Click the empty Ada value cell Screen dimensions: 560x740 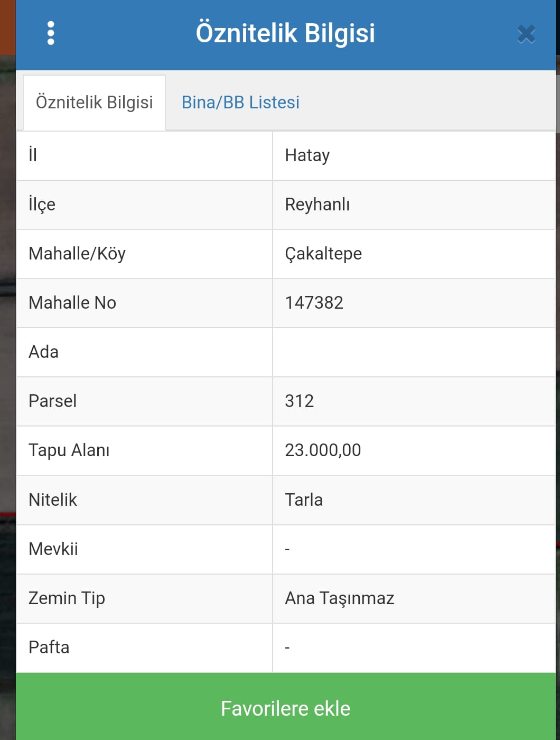pyautogui.click(x=414, y=352)
